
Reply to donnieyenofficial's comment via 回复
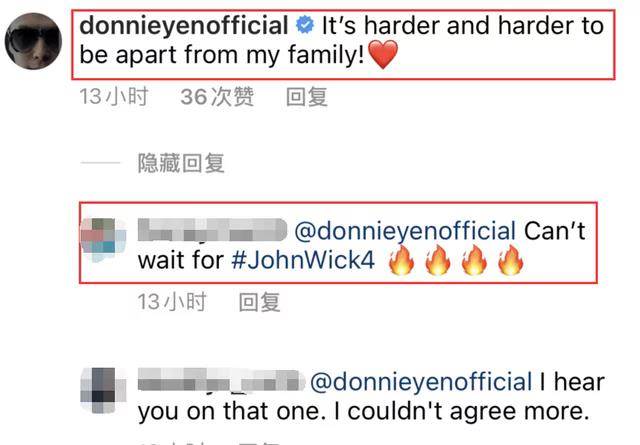[x=307, y=97]
